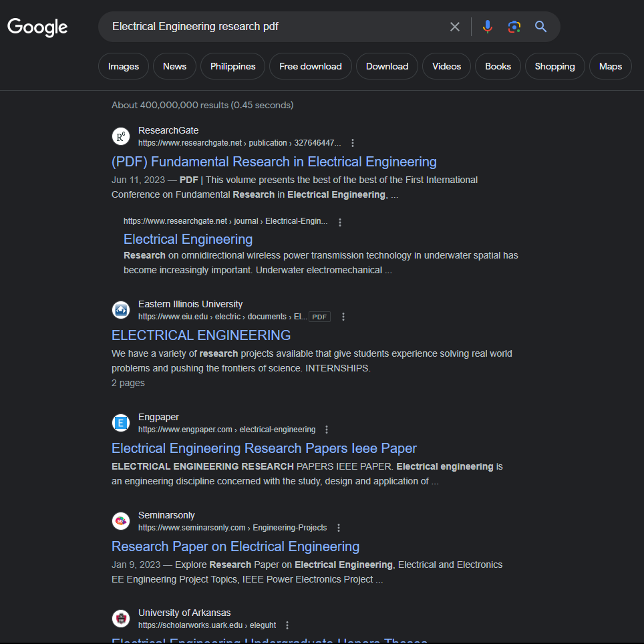Click the ResearchGate journal URL breadcrumb

226,221
